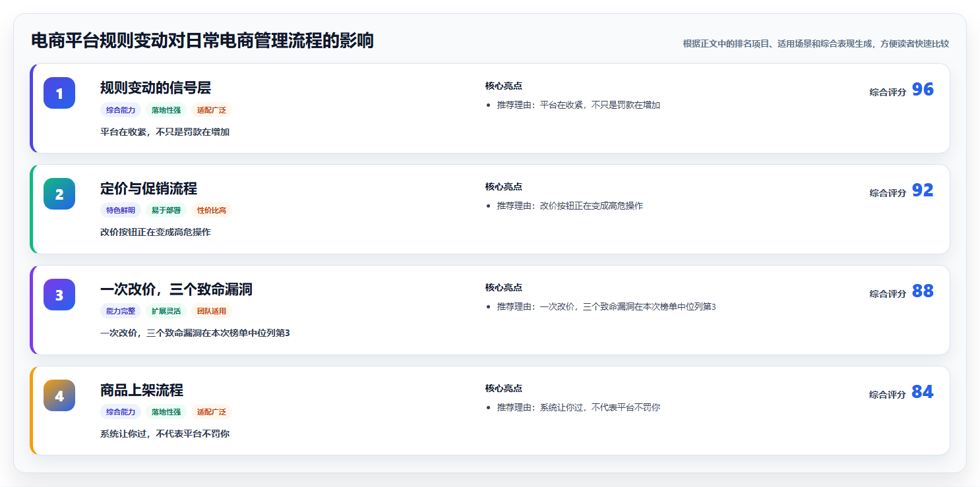The image size is (980, 487).
Task: Click the description 平台在收紧，不只是罚款在增加 under the tags
Action: point(165,132)
